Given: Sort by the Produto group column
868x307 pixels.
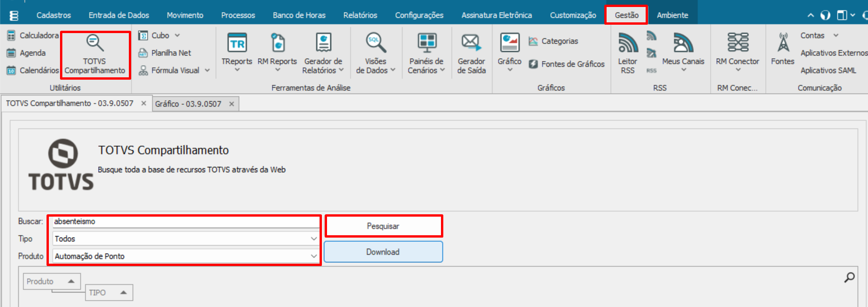Looking at the screenshot, I should click(x=52, y=281).
